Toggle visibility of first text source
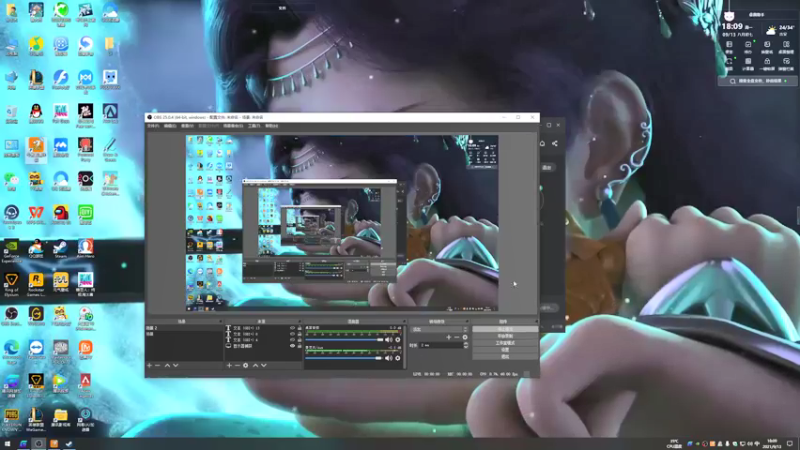Image resolution: width=800 pixels, height=450 pixels. click(292, 328)
